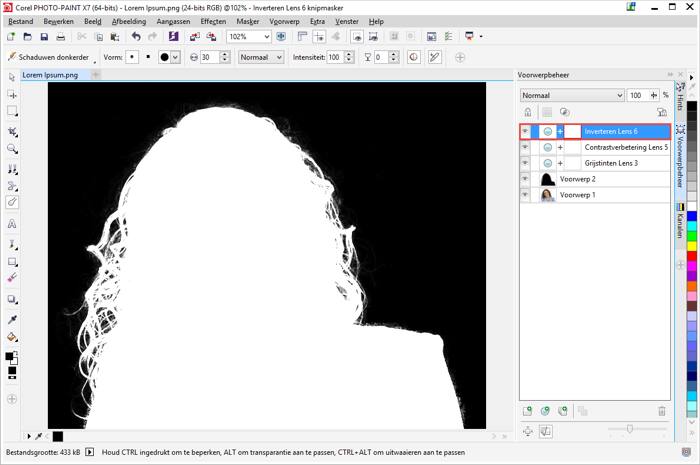Viewport: 700px width, 465px height.
Task: Click the Undo arrow in toolbar
Action: pos(136,37)
